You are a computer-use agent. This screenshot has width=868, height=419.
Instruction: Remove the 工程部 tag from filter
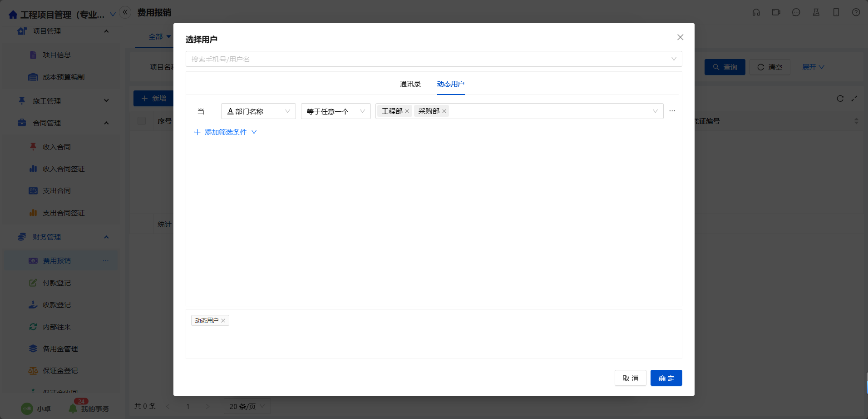(407, 111)
